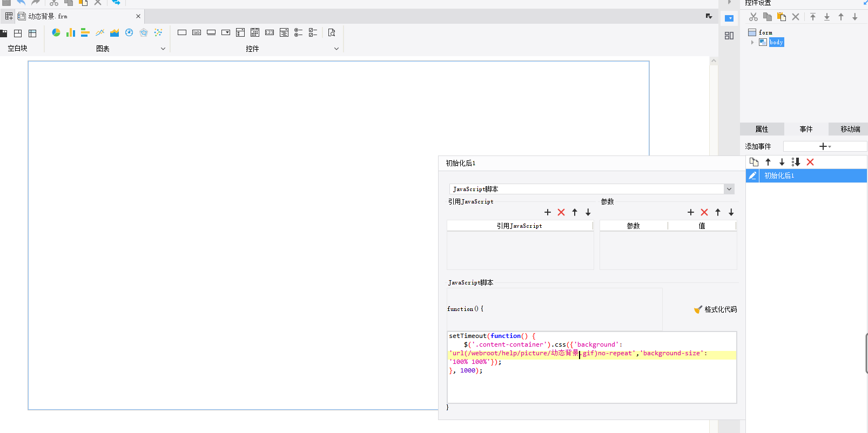Select the bar chart icon
868x433 pixels.
pyautogui.click(x=71, y=32)
